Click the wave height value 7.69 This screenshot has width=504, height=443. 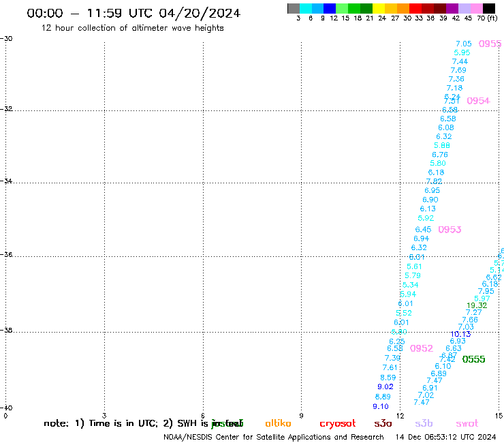458,70
